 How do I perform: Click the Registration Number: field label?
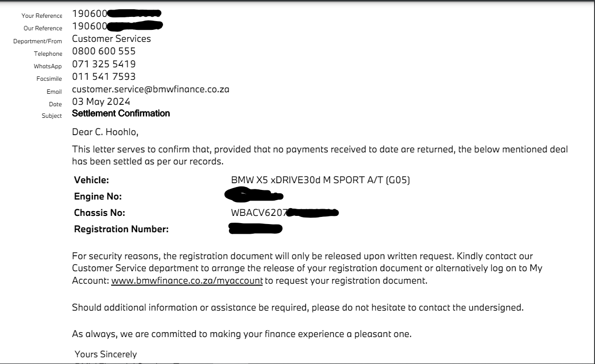pos(121,229)
